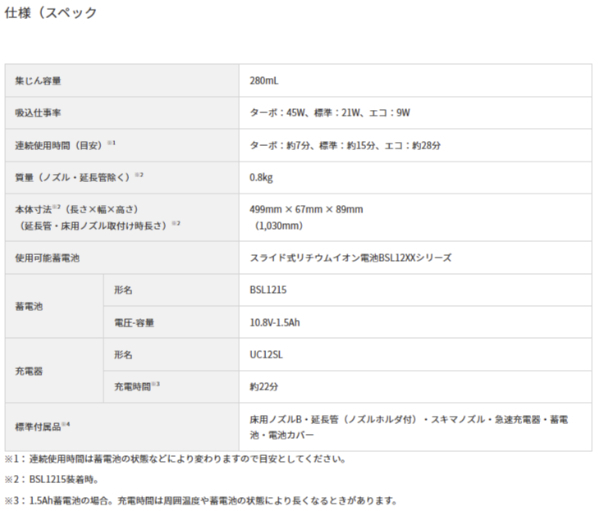Select the 使用可能蓄電池 label
The height and width of the screenshot is (511, 600).
click(x=47, y=258)
